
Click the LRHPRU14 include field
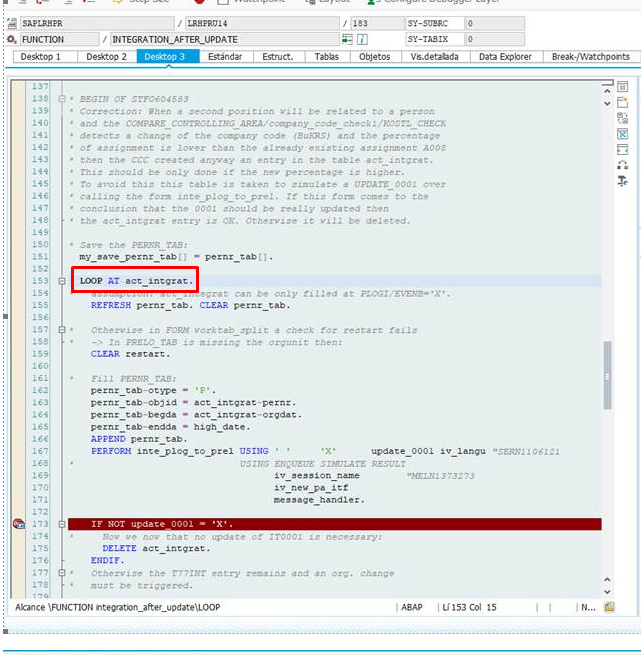(x=262, y=24)
